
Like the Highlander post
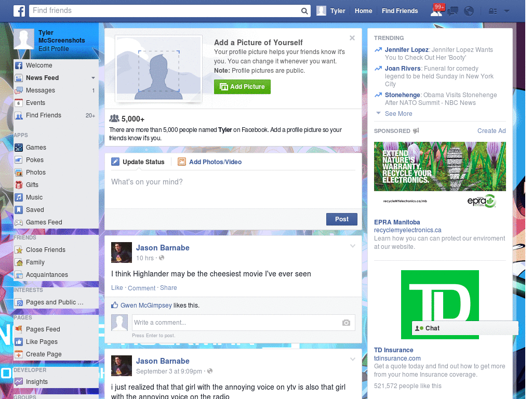(117, 288)
